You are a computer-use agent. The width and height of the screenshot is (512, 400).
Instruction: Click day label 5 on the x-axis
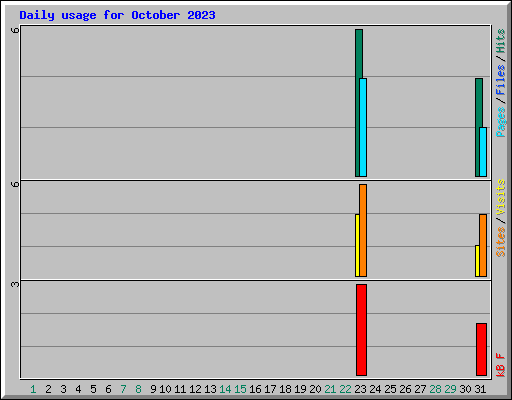93,389
